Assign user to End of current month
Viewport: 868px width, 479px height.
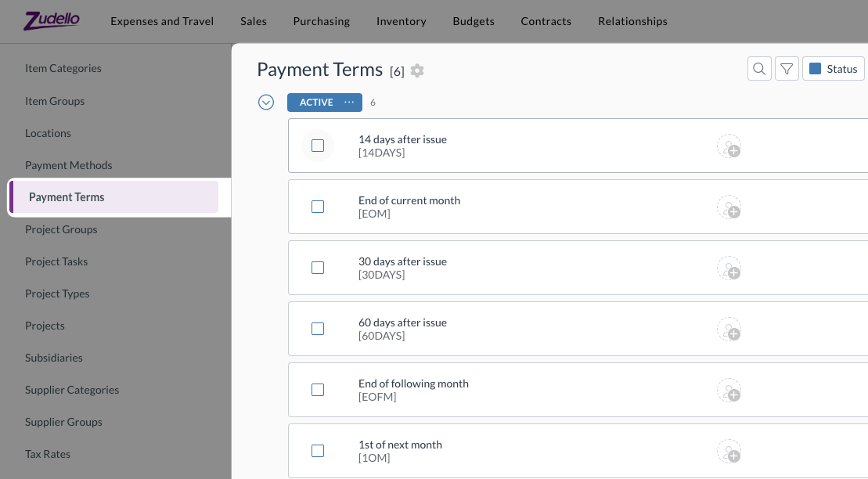[x=729, y=207]
